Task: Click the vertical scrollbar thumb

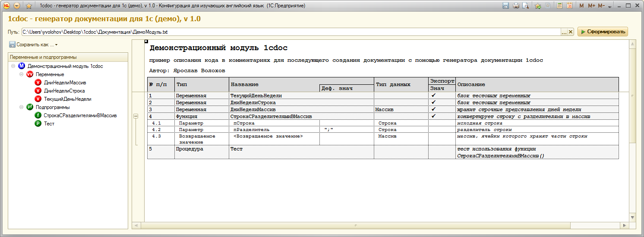Action: pos(632,95)
